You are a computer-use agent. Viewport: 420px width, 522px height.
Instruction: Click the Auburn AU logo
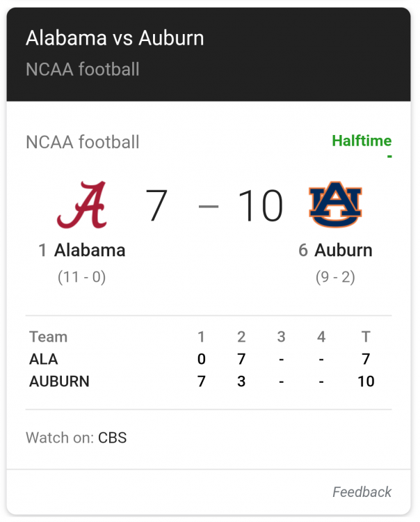(x=335, y=204)
